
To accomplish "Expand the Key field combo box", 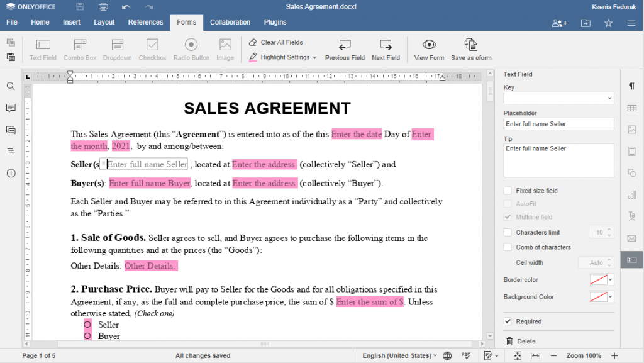I will click(609, 98).
